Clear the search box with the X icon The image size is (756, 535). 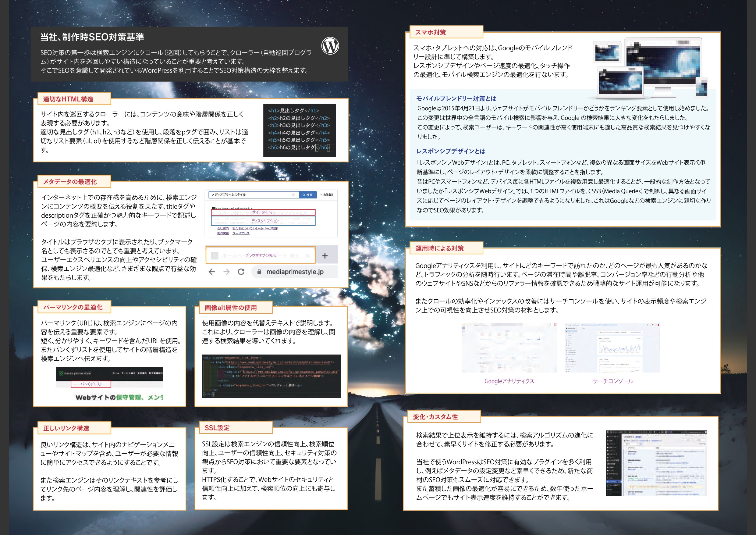click(x=294, y=195)
